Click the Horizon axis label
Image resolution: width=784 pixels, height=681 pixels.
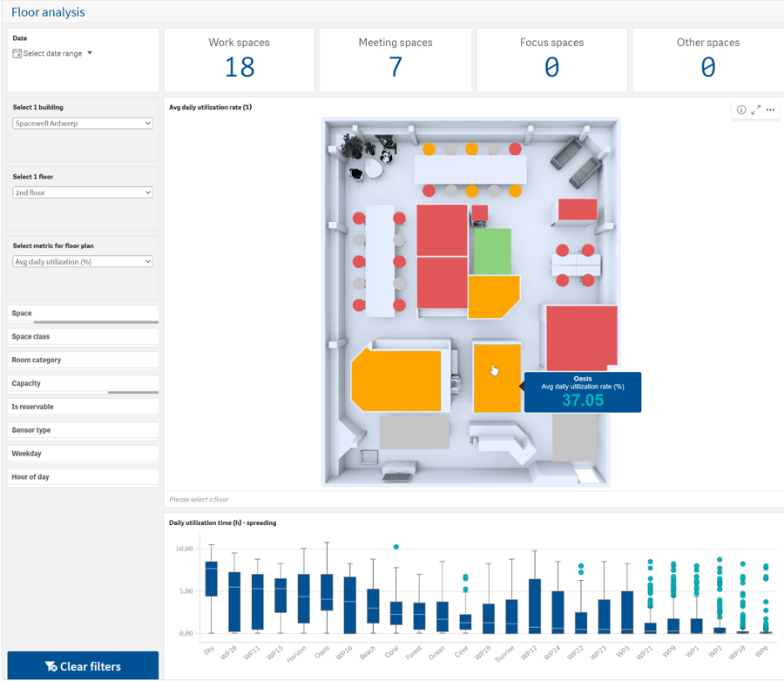[296, 654]
